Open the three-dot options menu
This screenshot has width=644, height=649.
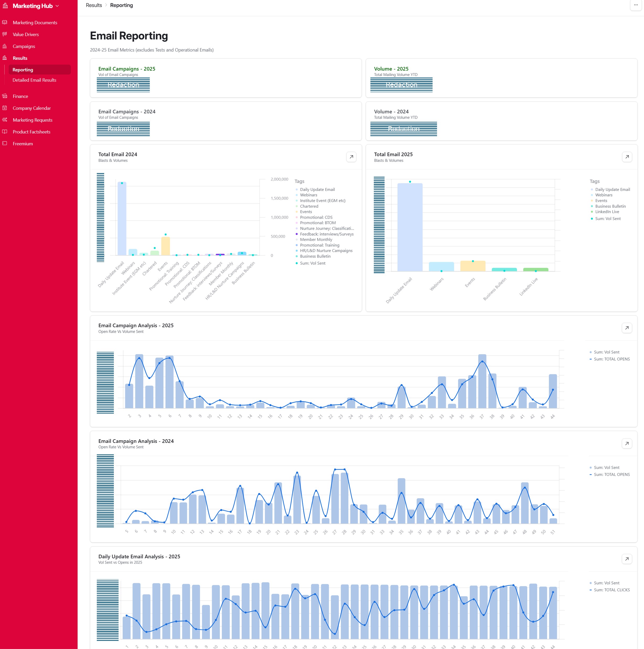[x=636, y=5]
